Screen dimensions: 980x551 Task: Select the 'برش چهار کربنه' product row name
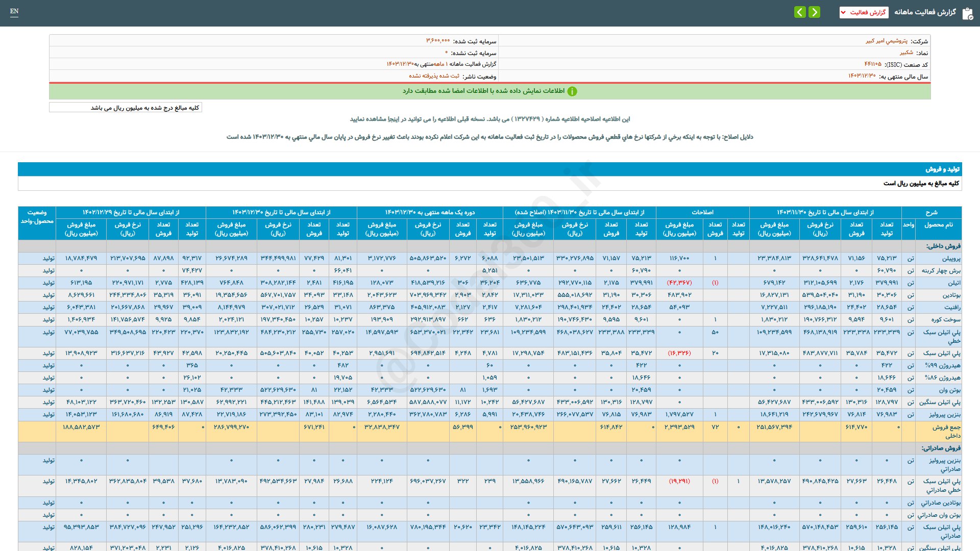[941, 271]
